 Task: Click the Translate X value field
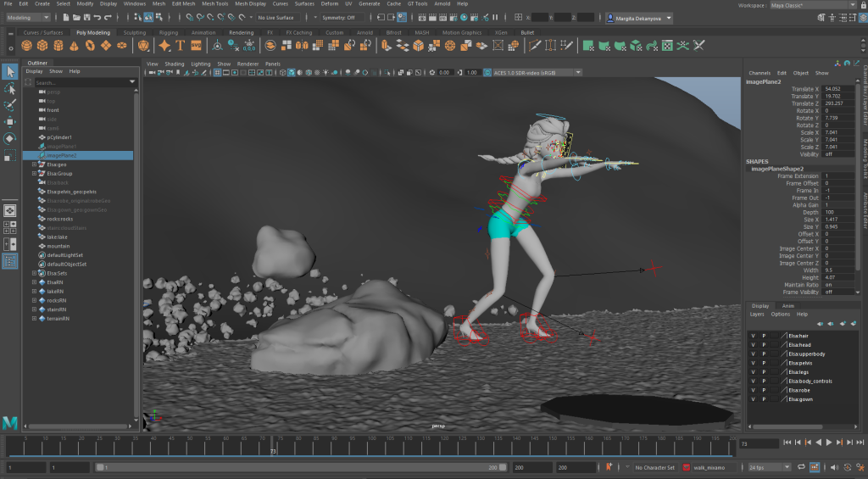tap(838, 89)
